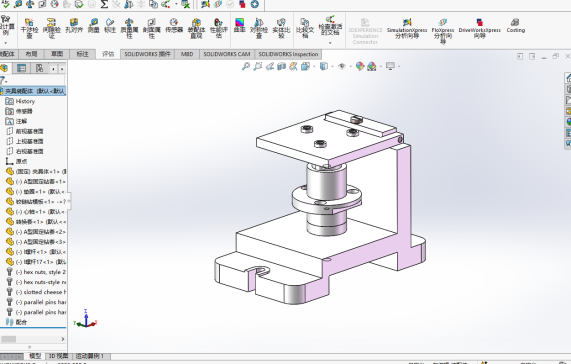This screenshot has width=571, height=364.
Task: Launch SimulationXpress analysis wizard
Action: [x=407, y=28]
